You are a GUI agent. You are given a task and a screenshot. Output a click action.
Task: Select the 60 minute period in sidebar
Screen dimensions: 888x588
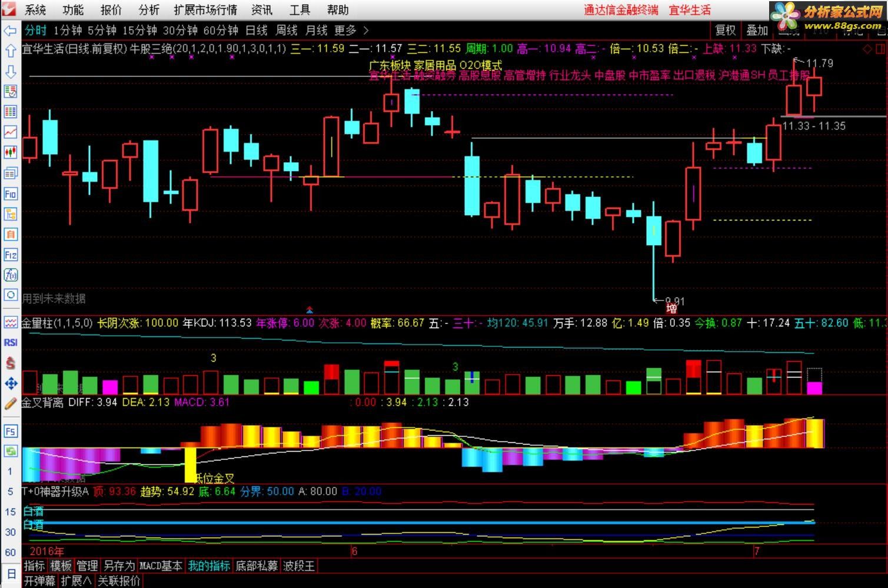10,552
